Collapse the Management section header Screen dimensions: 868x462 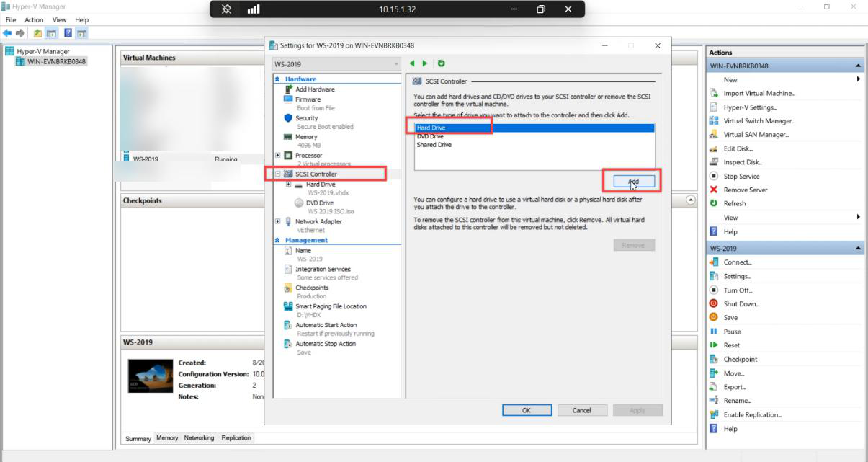[278, 241]
